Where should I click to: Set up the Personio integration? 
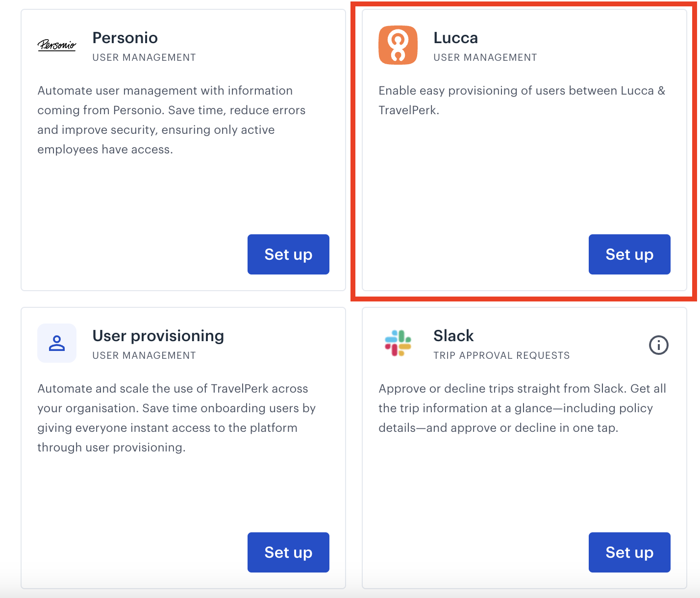tap(288, 254)
